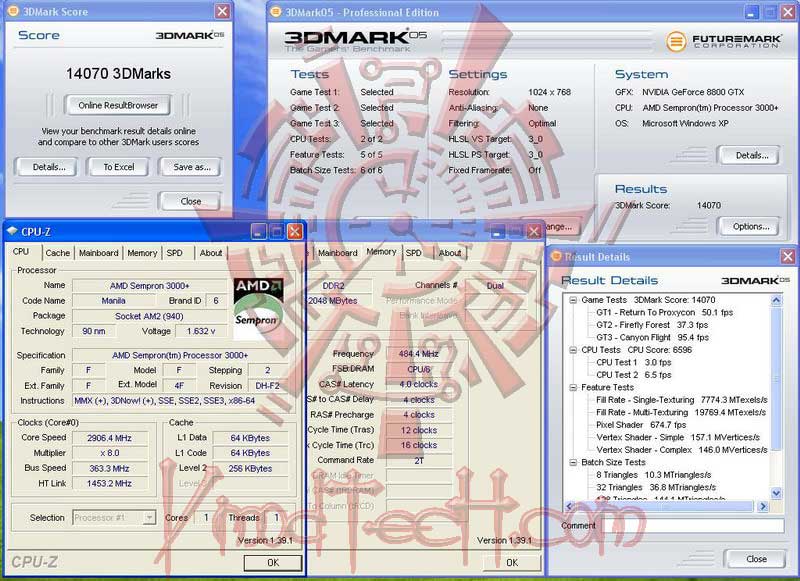Screen dimensions: 800x581
Task: Click the CPU-Z title bar icon
Action: tap(12, 232)
